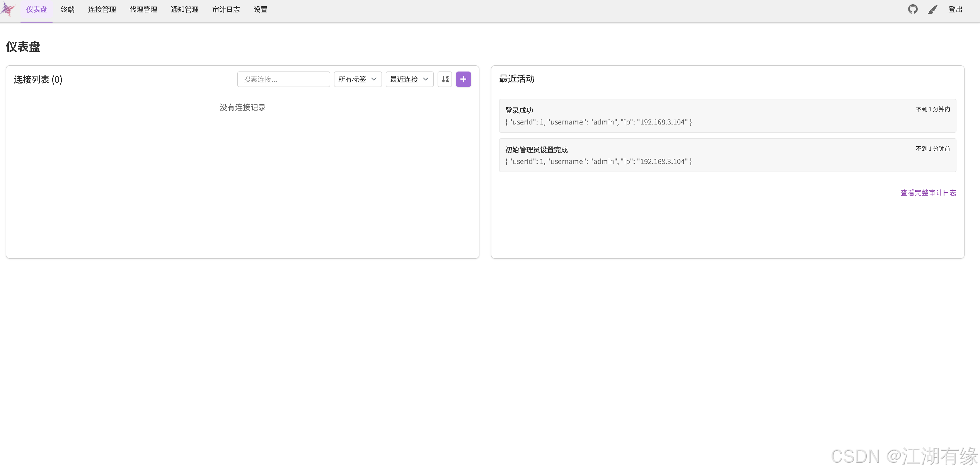Click the application logo icon
980x472 pixels.
tap(8, 9)
